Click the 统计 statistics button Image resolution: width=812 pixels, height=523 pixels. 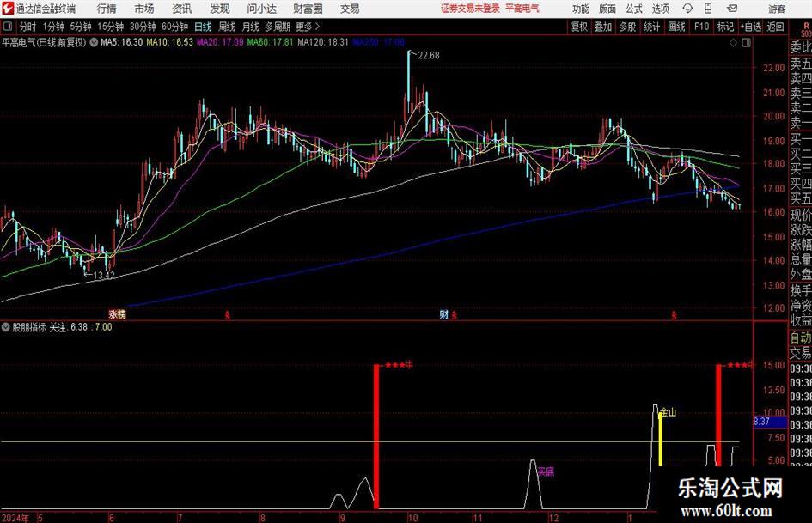pyautogui.click(x=651, y=27)
